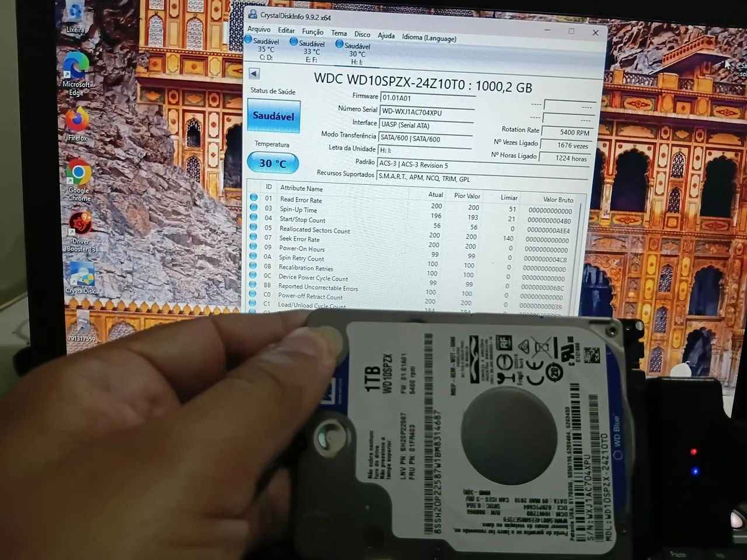
Task: Open the Ajuda menu
Action: 386,36
